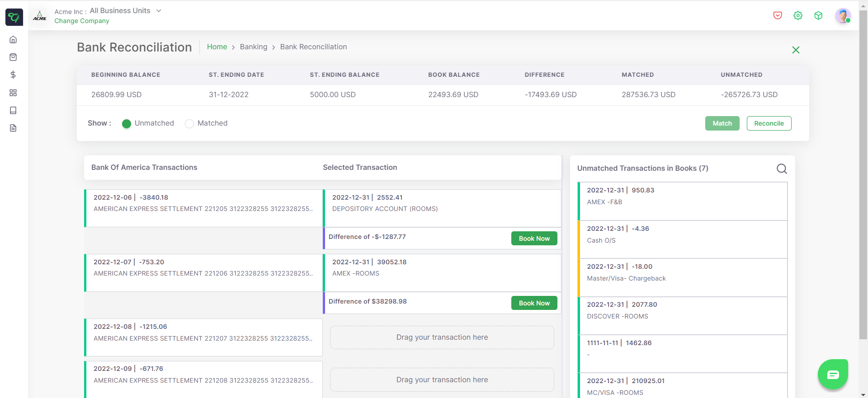The height and width of the screenshot is (398, 868).
Task: Click the red pocket shield icon
Action: click(778, 16)
